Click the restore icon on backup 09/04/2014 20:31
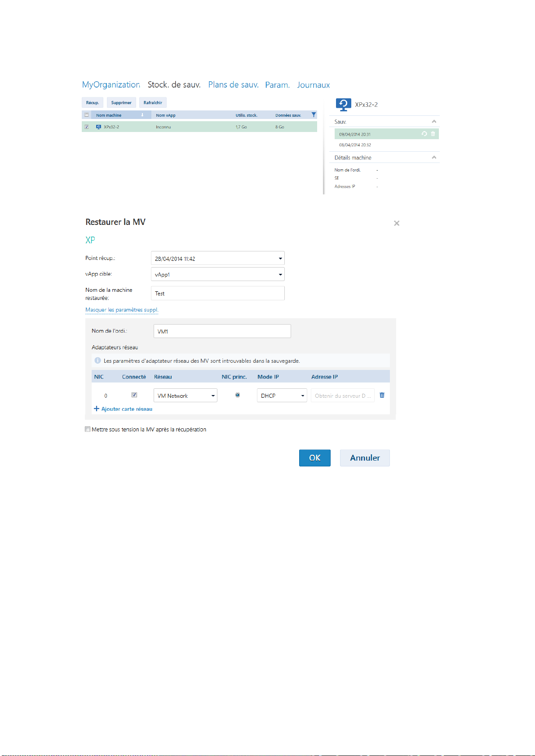Viewport: 535px width, 756px height. coord(424,134)
